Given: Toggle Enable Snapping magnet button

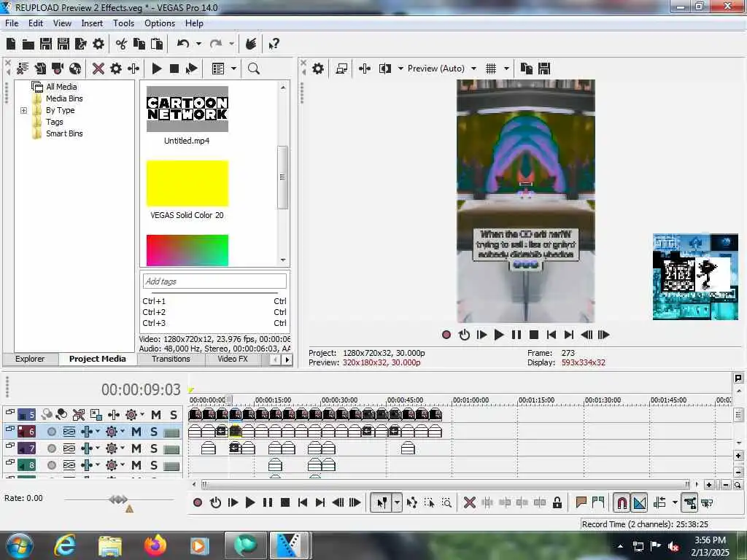Looking at the screenshot, I should coord(622,502).
